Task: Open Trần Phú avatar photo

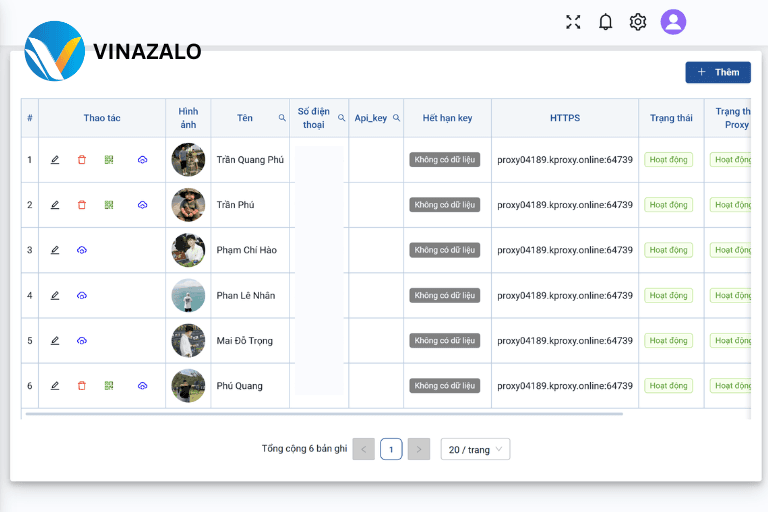Action: pos(188,205)
